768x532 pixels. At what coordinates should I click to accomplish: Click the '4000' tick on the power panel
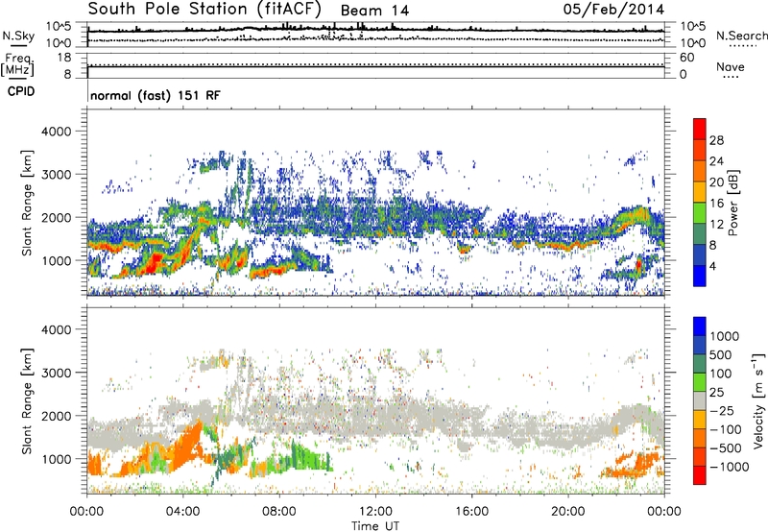pos(56,132)
